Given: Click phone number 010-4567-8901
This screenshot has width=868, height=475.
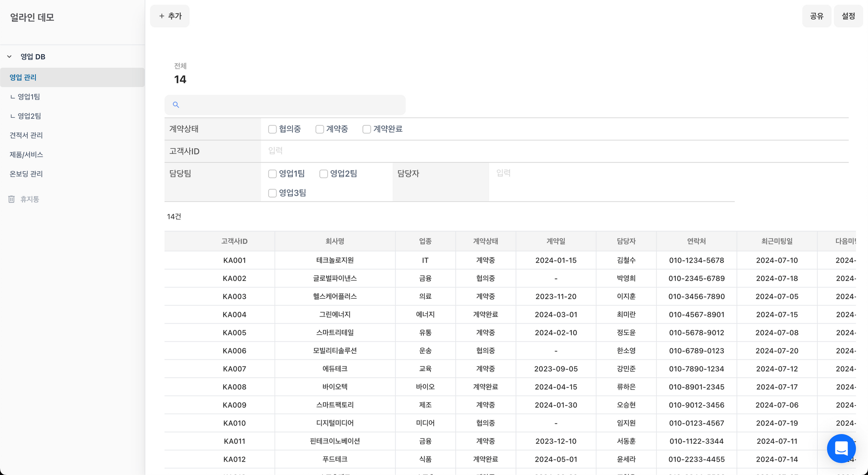Looking at the screenshot, I should [696, 314].
